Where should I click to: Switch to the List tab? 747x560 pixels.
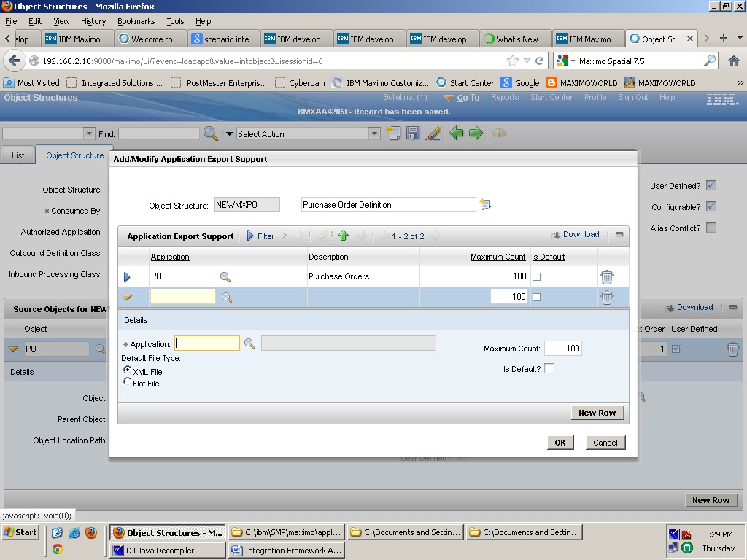(17, 155)
